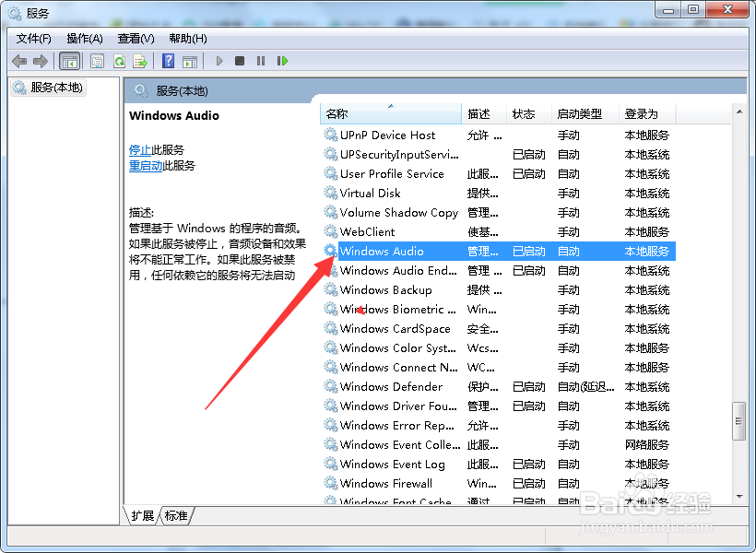The height and width of the screenshot is (553, 756).
Task: Click the Refresh toolbar icon
Action: coord(119,61)
